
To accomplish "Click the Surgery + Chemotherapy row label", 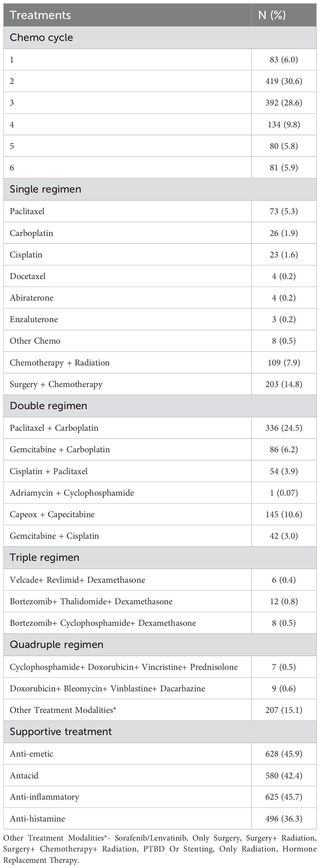I will [56, 384].
